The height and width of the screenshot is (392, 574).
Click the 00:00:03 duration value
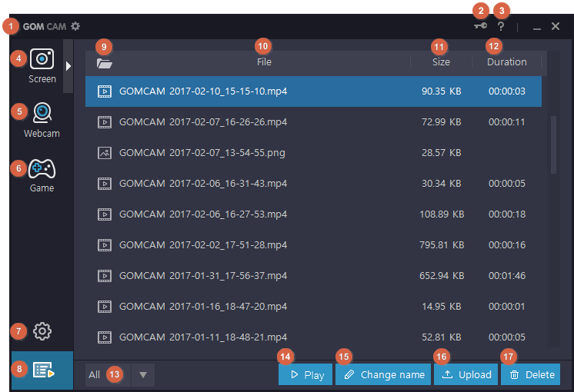coord(507,91)
